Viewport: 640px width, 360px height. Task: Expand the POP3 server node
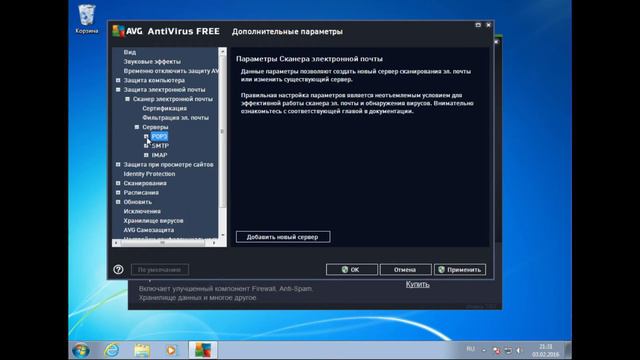click(x=146, y=136)
